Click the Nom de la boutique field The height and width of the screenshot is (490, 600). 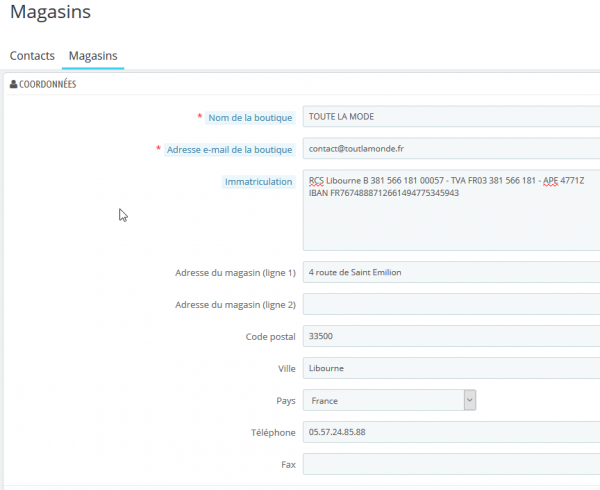click(x=452, y=116)
